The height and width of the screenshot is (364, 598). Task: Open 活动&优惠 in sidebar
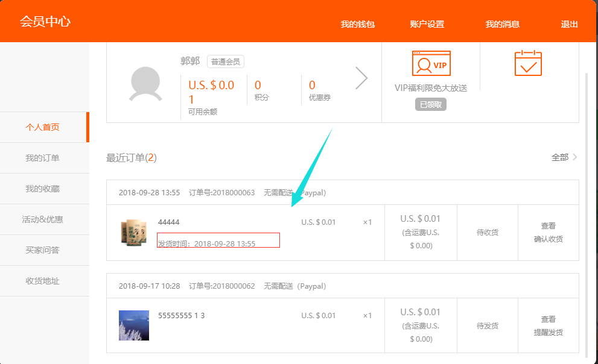(42, 219)
